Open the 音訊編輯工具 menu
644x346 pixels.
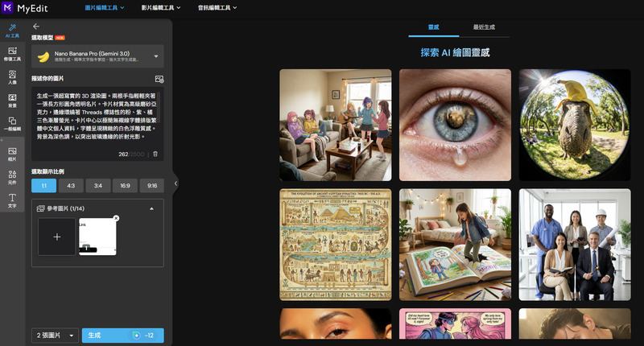tap(217, 8)
